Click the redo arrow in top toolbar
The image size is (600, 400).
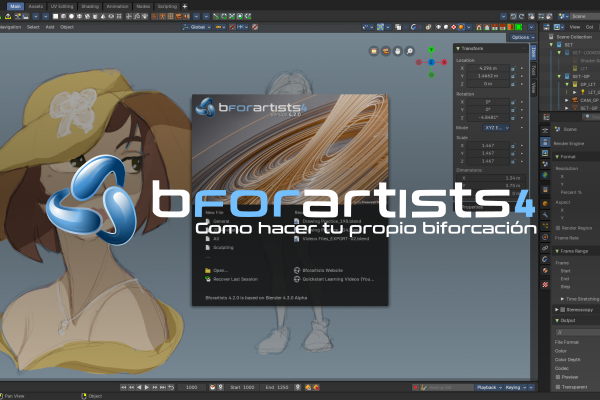522,16
